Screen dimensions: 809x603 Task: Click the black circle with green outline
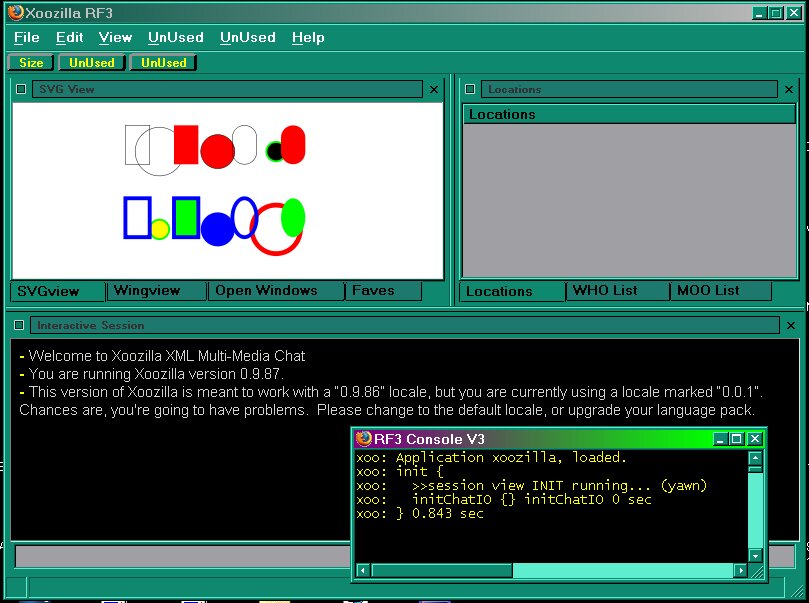274,152
